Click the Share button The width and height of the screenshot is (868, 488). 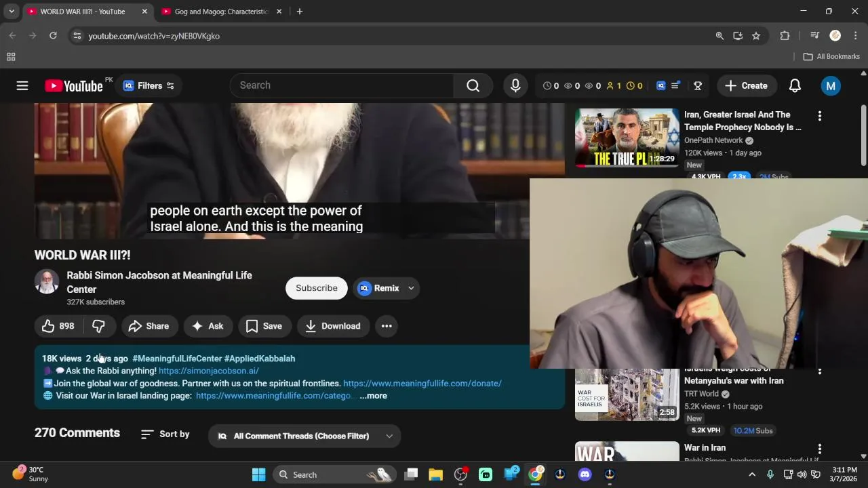(x=149, y=326)
